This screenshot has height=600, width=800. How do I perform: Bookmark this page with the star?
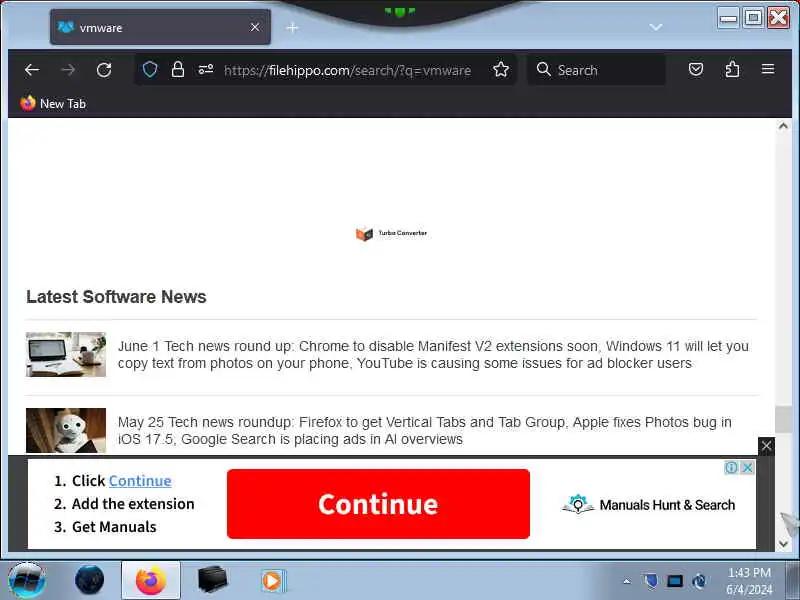pyautogui.click(x=501, y=69)
